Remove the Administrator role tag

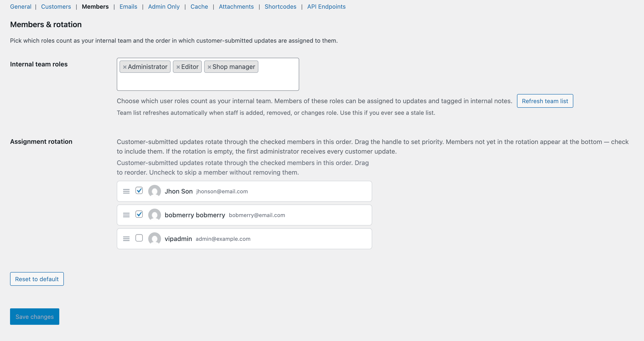point(125,67)
